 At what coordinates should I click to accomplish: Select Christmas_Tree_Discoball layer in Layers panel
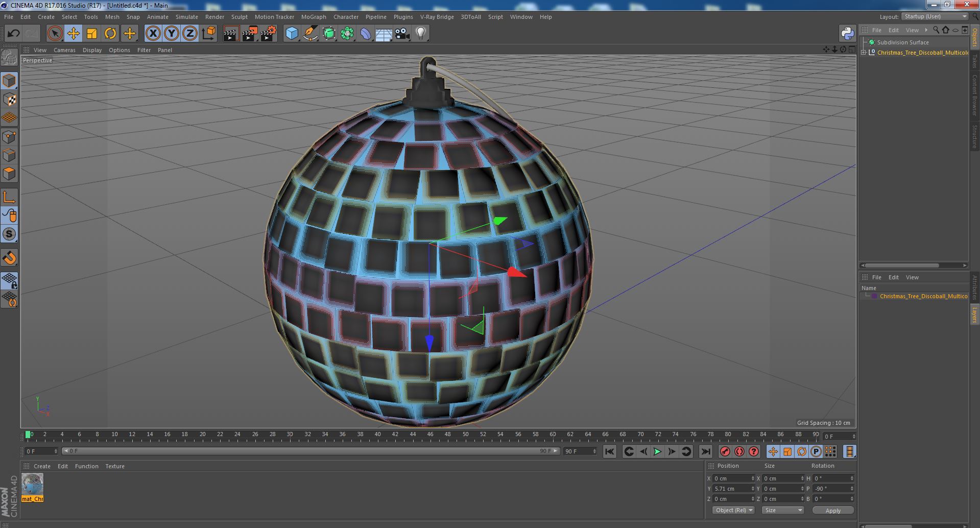coord(923,296)
